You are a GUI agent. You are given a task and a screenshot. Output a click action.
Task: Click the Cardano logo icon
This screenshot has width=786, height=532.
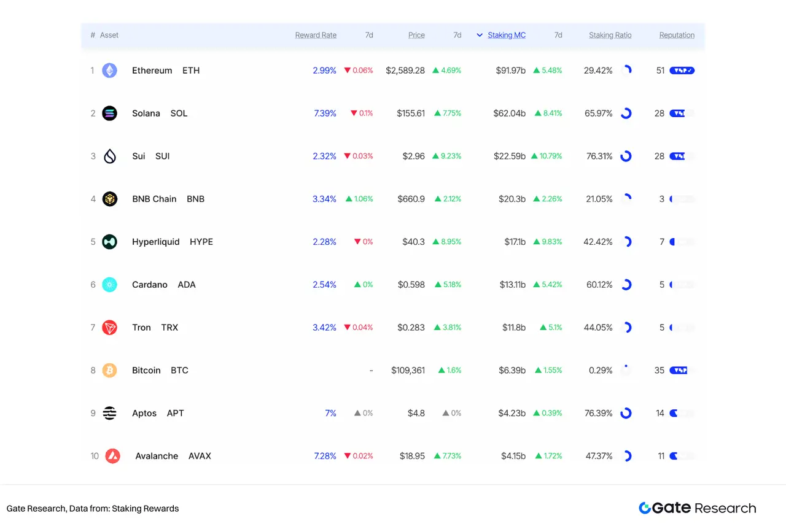tap(109, 285)
